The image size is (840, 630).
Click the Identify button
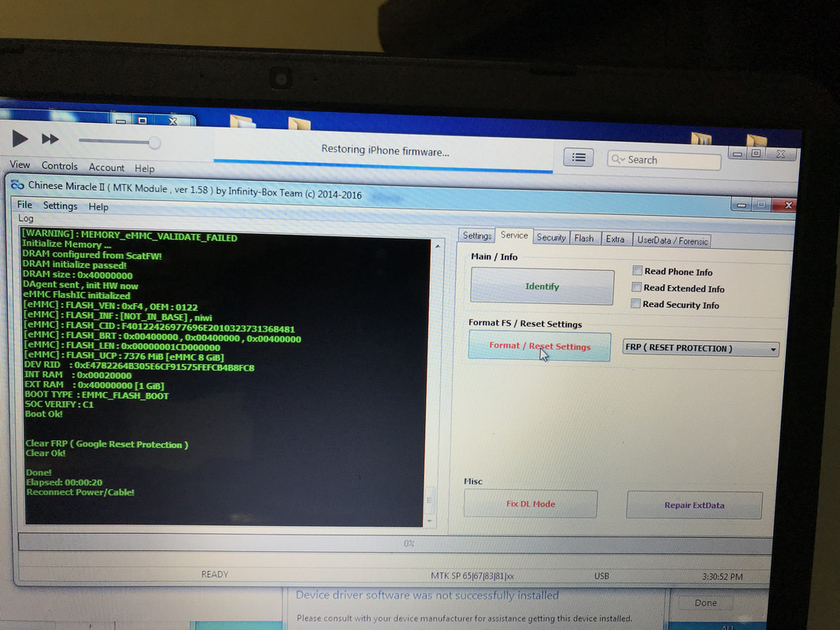point(542,287)
